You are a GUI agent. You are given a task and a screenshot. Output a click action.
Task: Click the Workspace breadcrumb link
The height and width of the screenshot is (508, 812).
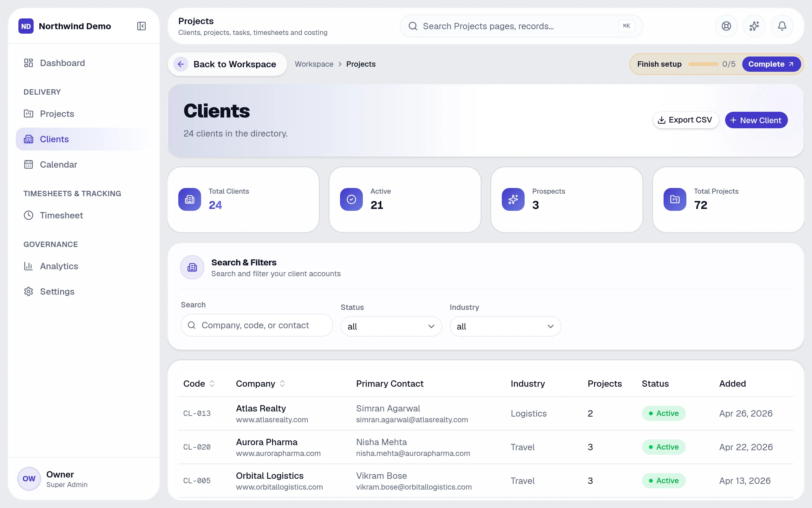[314, 64]
